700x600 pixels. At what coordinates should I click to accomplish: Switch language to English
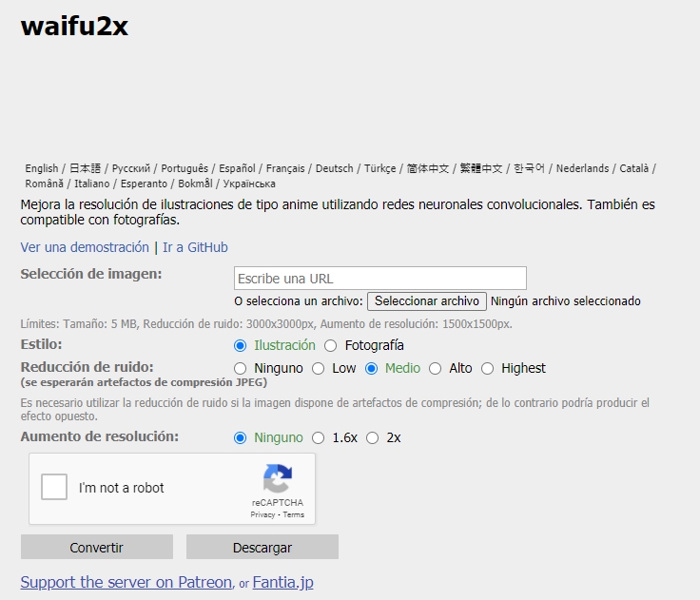point(42,168)
